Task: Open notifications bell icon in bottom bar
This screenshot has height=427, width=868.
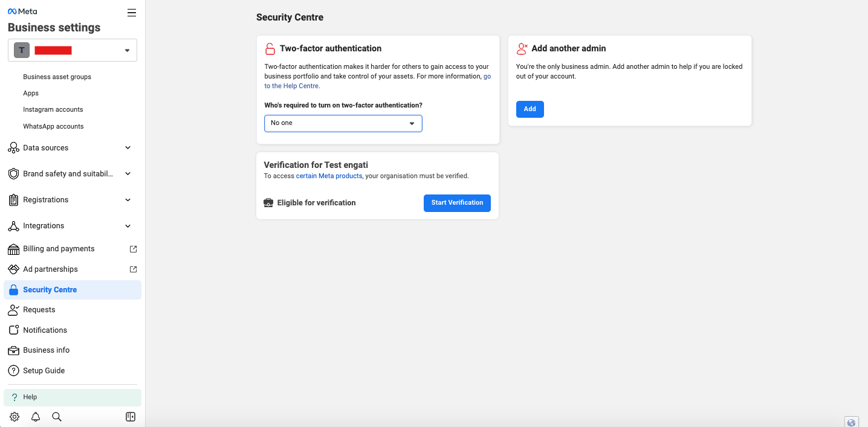Action: (36, 417)
